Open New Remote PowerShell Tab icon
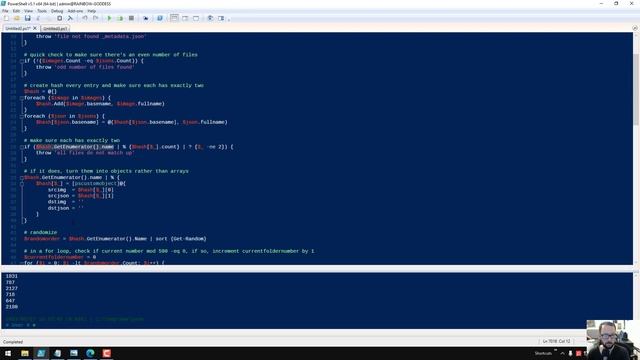Screen dimensions: 640x360 pos(145,18)
